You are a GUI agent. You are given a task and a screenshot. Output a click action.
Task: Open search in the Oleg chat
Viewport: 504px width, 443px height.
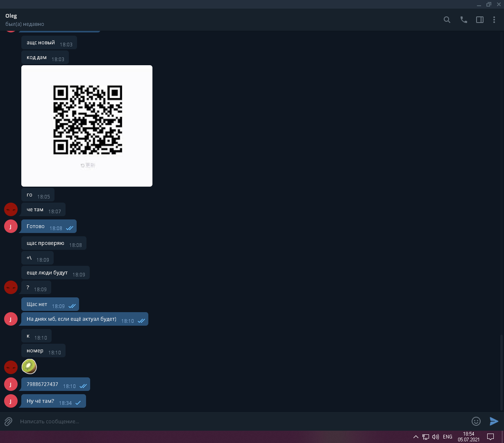tap(447, 20)
